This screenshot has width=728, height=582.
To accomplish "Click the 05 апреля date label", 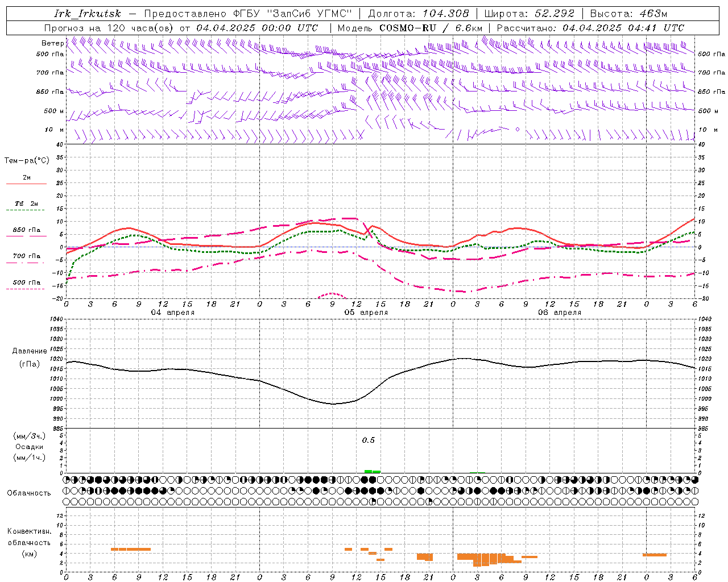I will click(x=366, y=313).
